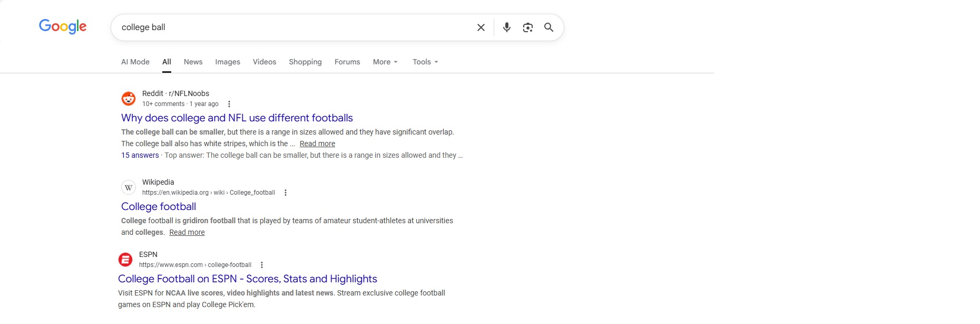Open the three-dot menu for the Reddit result
The image size is (980, 324).
point(229,104)
